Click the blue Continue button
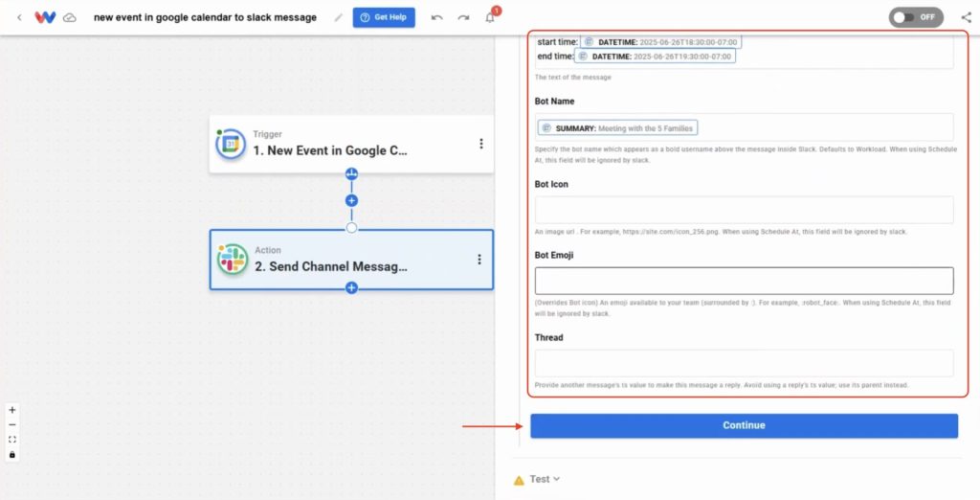Viewport: 980px width, 500px height. click(x=744, y=425)
